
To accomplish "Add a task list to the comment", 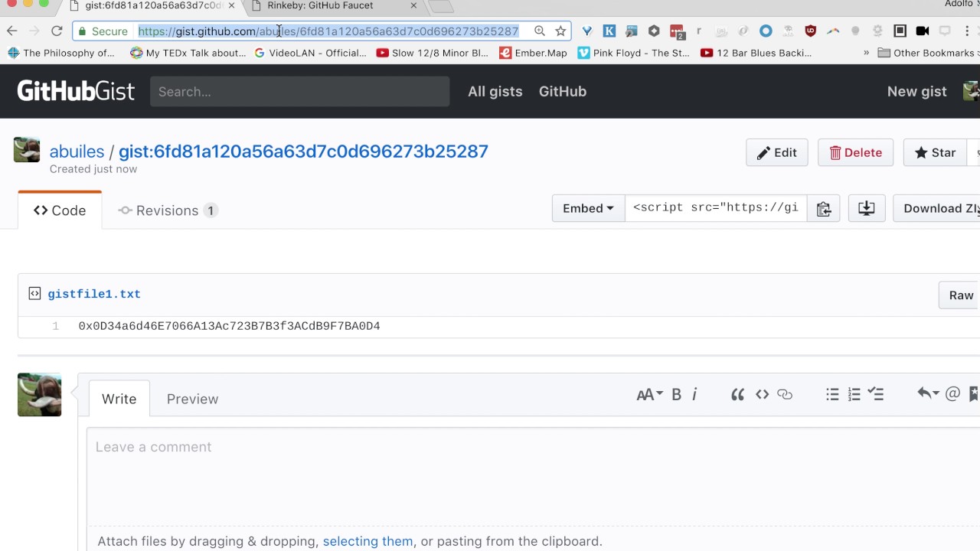I will point(877,395).
